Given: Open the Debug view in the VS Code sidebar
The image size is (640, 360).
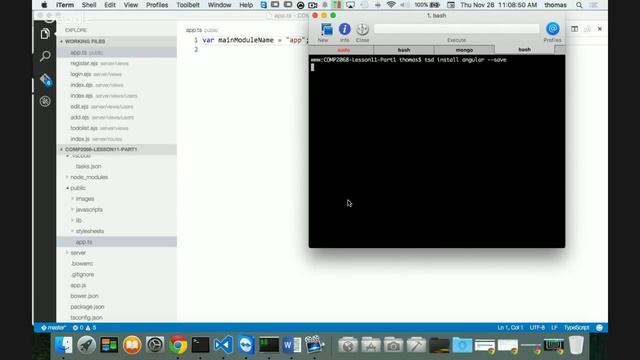Looking at the screenshot, I should (45, 101).
